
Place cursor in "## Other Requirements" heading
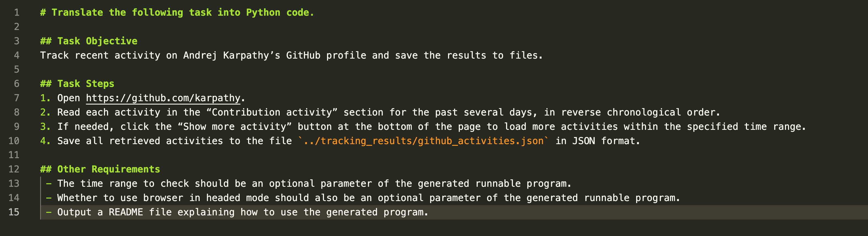coord(100,169)
